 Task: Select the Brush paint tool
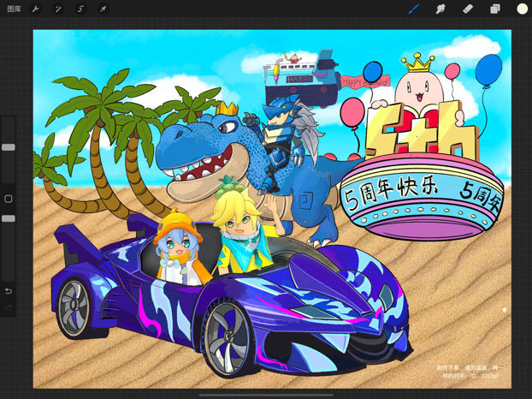click(x=413, y=9)
